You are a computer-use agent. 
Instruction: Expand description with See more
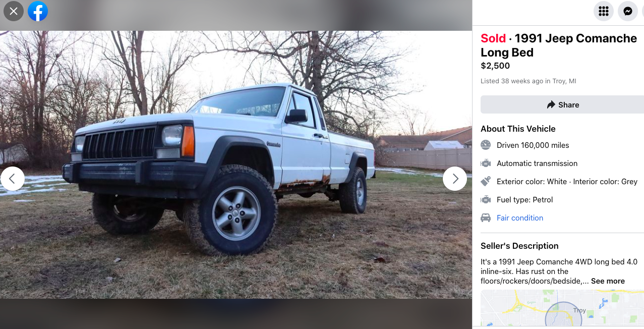(608, 281)
